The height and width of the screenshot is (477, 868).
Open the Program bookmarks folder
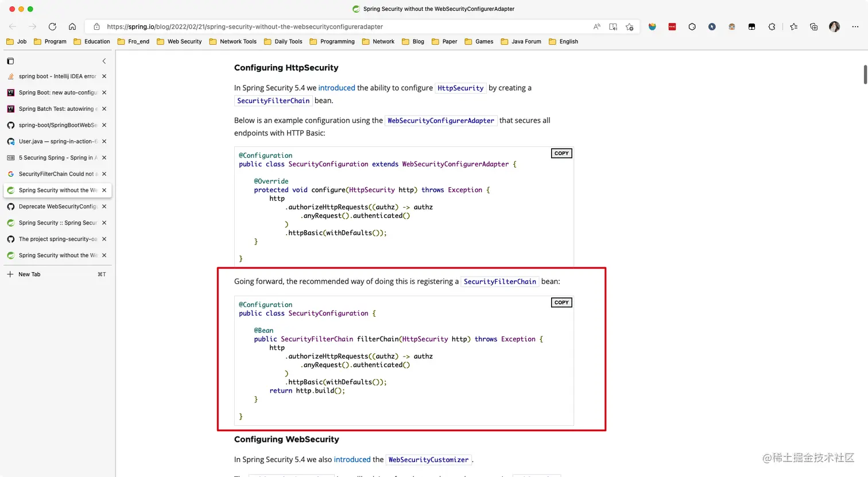click(50, 41)
